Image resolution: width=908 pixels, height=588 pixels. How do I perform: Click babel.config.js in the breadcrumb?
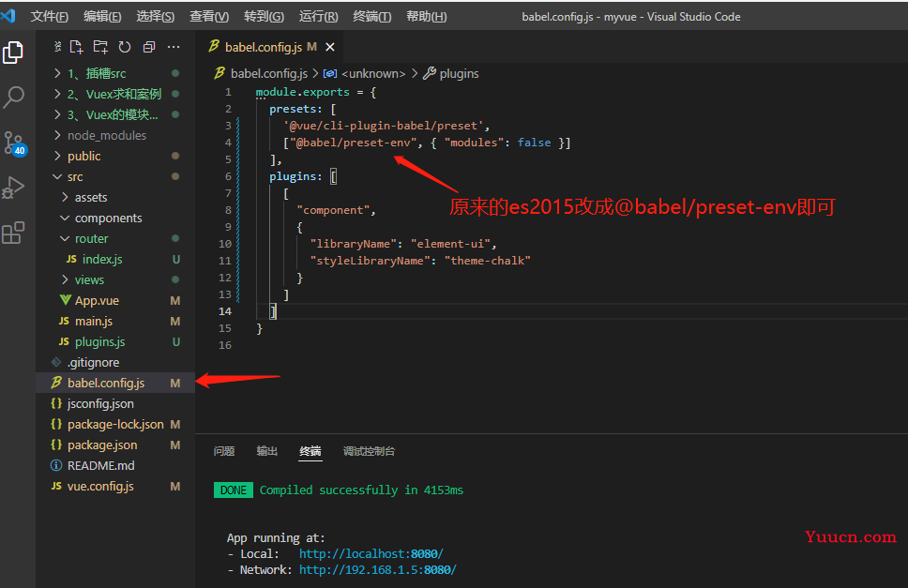[x=268, y=73]
